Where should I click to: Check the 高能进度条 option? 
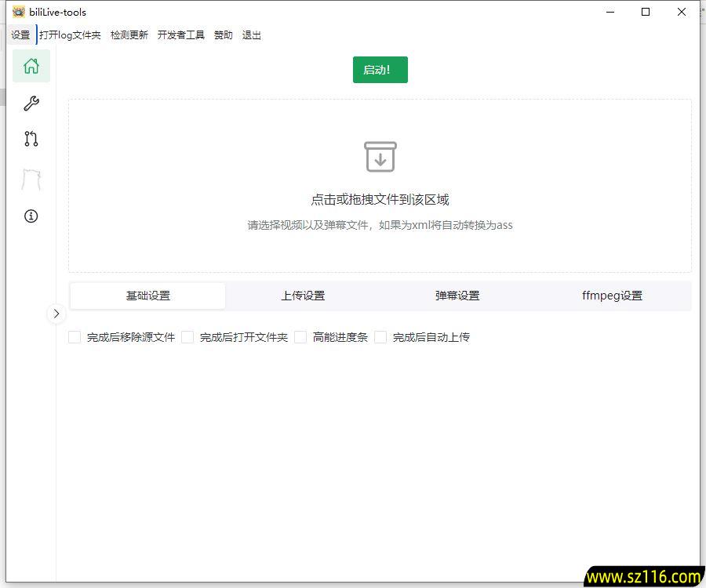tap(300, 337)
